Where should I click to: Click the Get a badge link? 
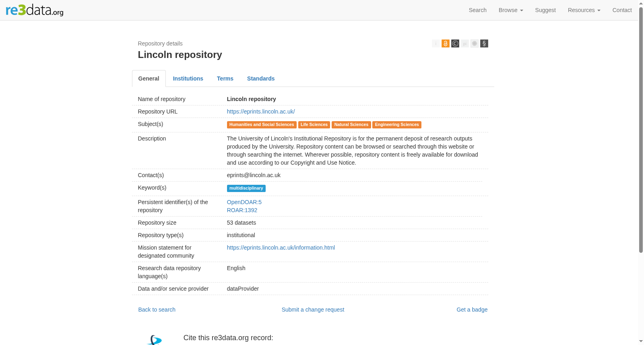(472, 310)
